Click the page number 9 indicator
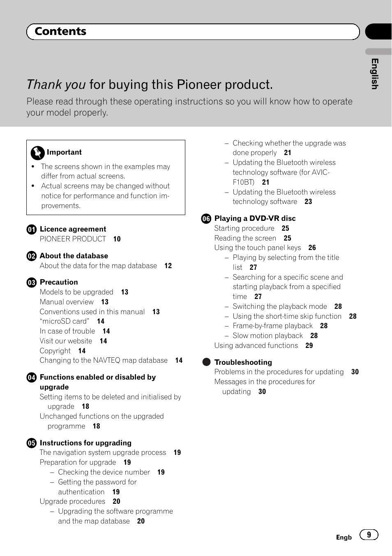 [x=369, y=535]
